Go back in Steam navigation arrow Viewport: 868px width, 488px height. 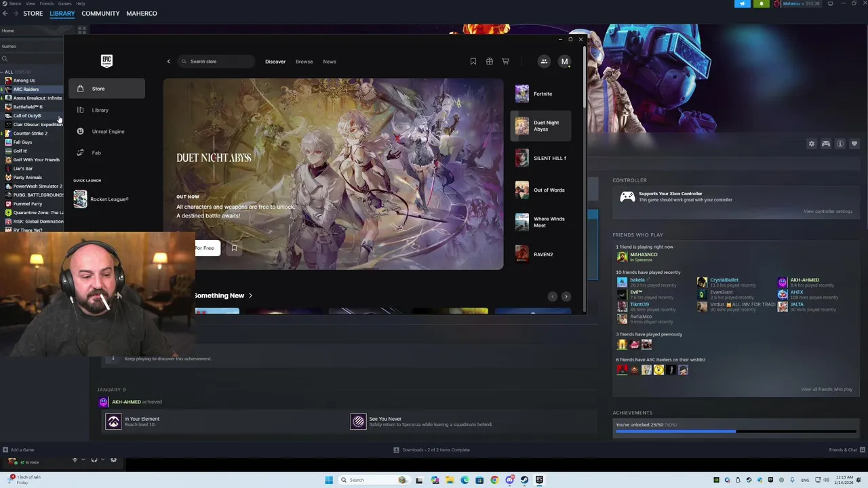(x=5, y=14)
